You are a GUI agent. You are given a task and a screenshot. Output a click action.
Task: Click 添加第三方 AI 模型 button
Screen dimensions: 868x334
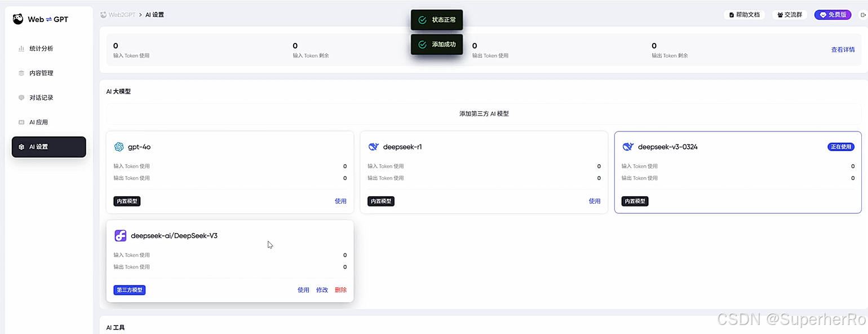(484, 113)
